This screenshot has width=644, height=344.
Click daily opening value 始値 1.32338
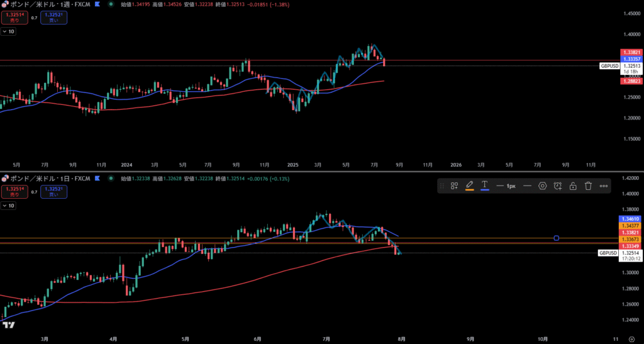point(135,179)
